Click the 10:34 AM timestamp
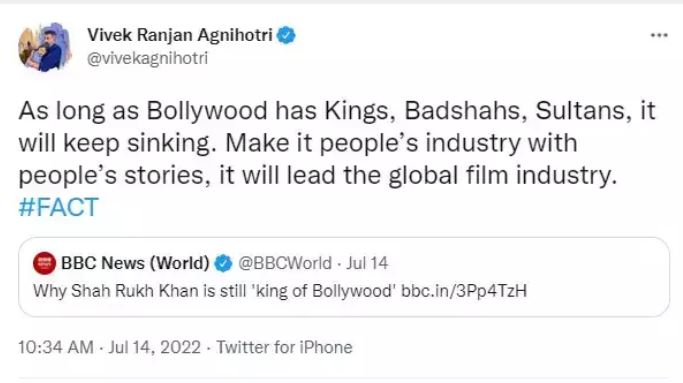 coord(56,348)
